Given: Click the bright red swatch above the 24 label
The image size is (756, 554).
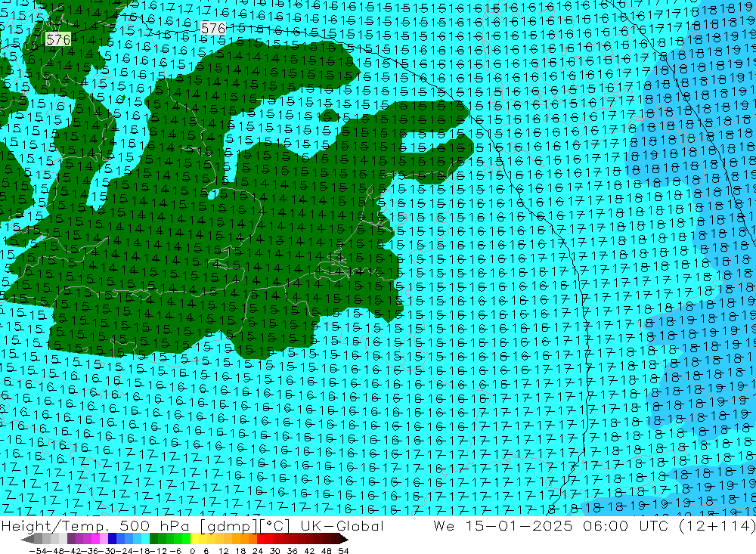Looking at the screenshot, I should [x=261, y=539].
